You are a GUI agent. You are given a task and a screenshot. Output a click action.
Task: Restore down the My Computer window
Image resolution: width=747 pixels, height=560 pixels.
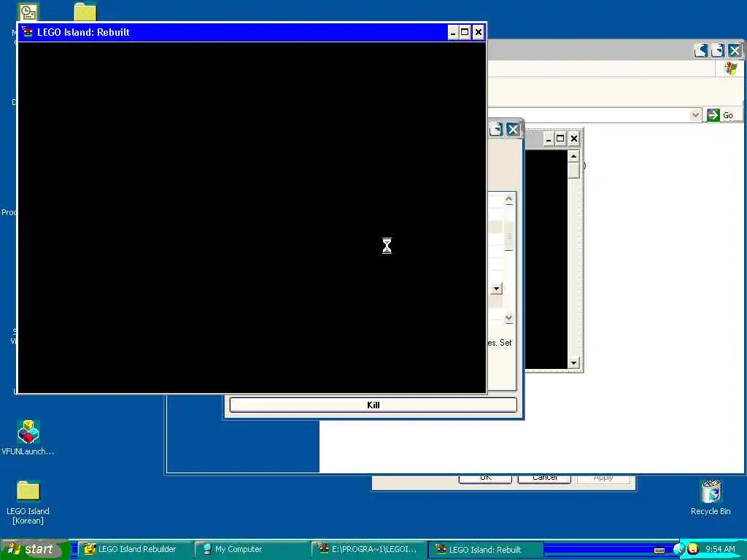(x=718, y=50)
